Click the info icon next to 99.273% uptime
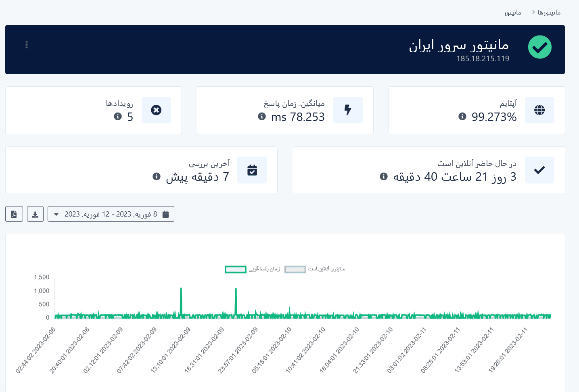579x392 pixels. (x=462, y=117)
